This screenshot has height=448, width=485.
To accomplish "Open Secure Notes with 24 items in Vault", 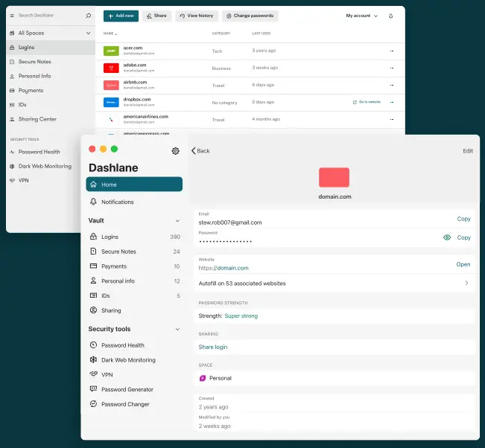I will click(x=135, y=252).
